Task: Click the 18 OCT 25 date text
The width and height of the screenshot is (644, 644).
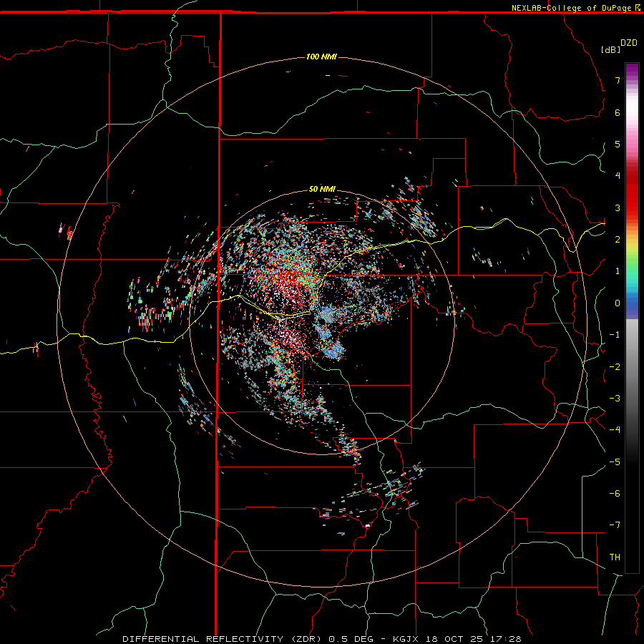Action: coord(456,639)
